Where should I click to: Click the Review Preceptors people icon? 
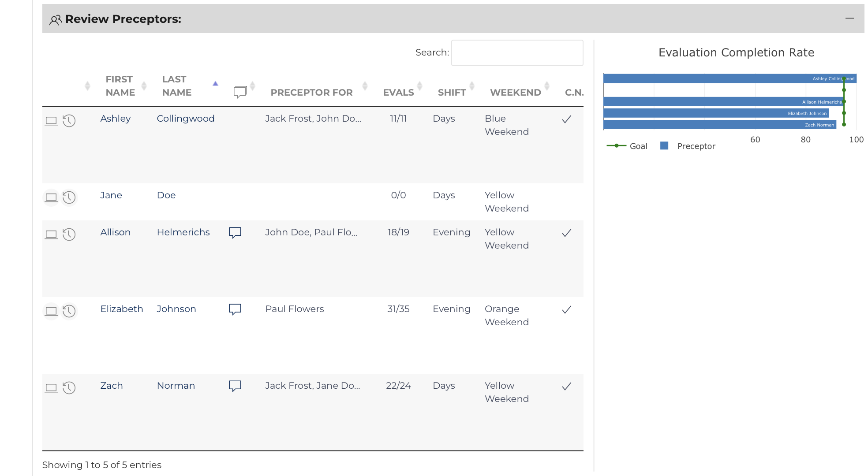point(56,20)
